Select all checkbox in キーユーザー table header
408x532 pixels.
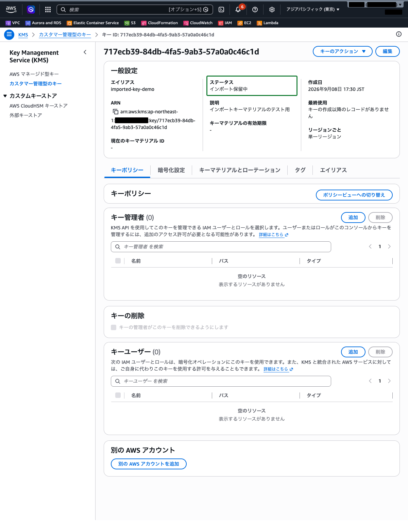click(118, 395)
